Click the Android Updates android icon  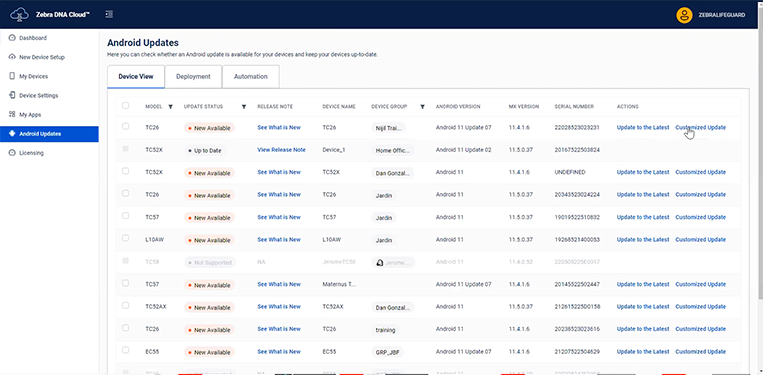click(12, 134)
